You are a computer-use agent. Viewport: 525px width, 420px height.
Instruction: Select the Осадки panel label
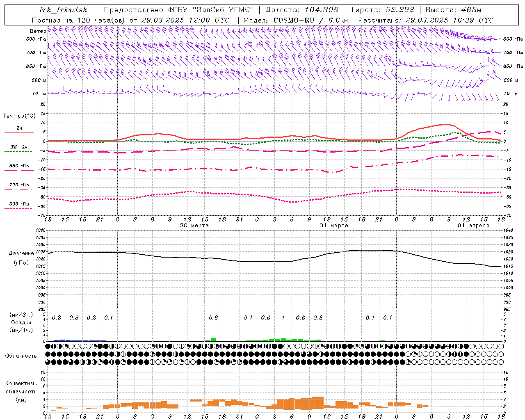pyautogui.click(x=21, y=322)
